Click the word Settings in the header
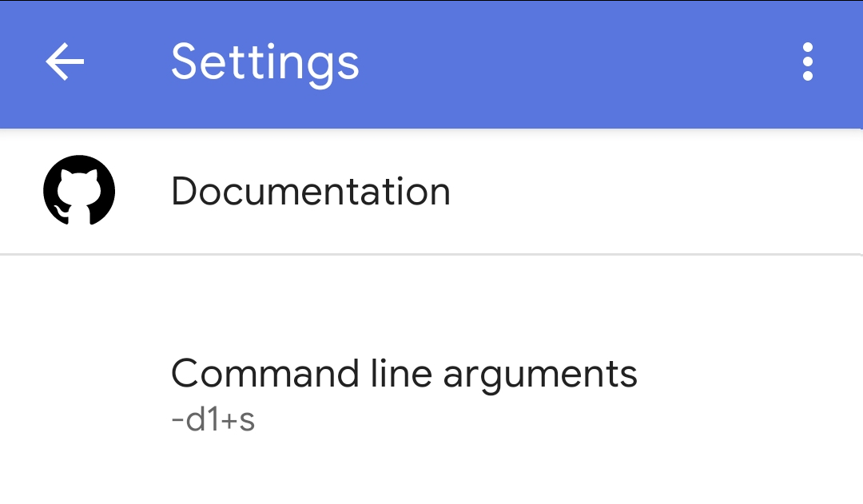This screenshot has width=863, height=504. [x=265, y=62]
